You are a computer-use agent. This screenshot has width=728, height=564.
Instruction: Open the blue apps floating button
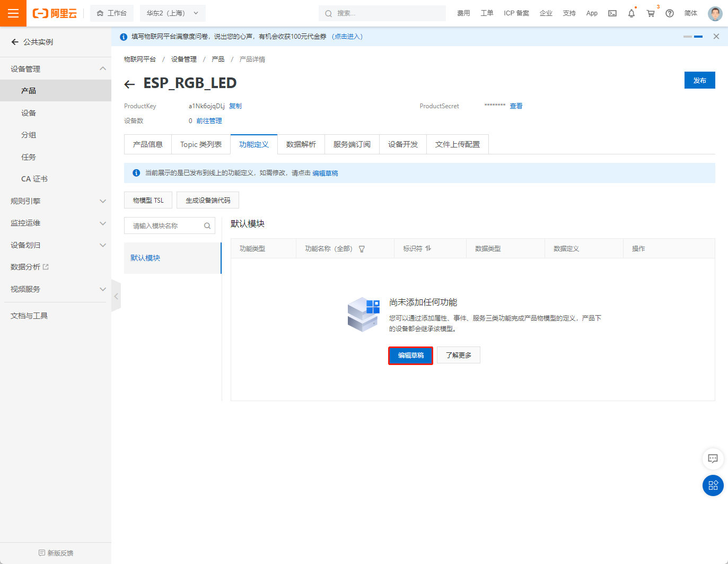pos(713,485)
